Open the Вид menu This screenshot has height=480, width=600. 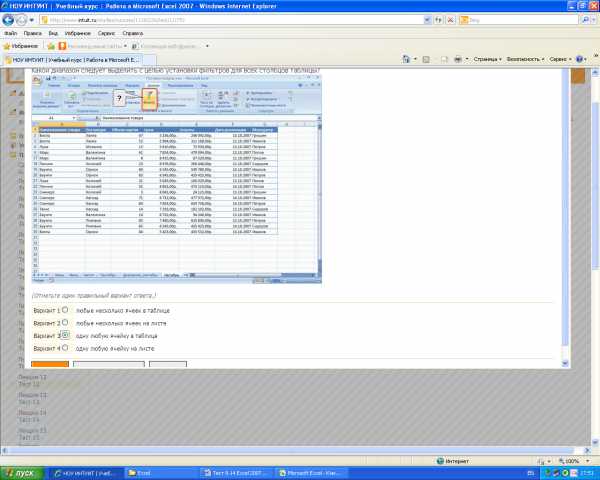(53, 34)
